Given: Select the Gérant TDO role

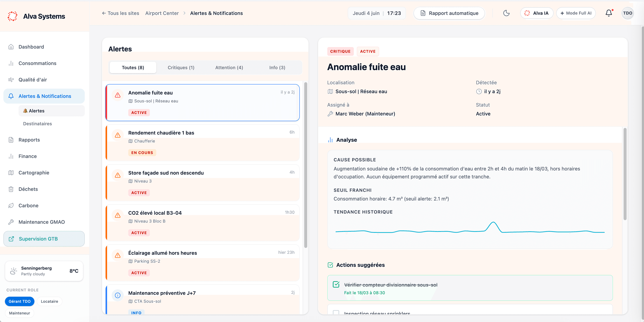Looking at the screenshot, I should coord(19,301).
